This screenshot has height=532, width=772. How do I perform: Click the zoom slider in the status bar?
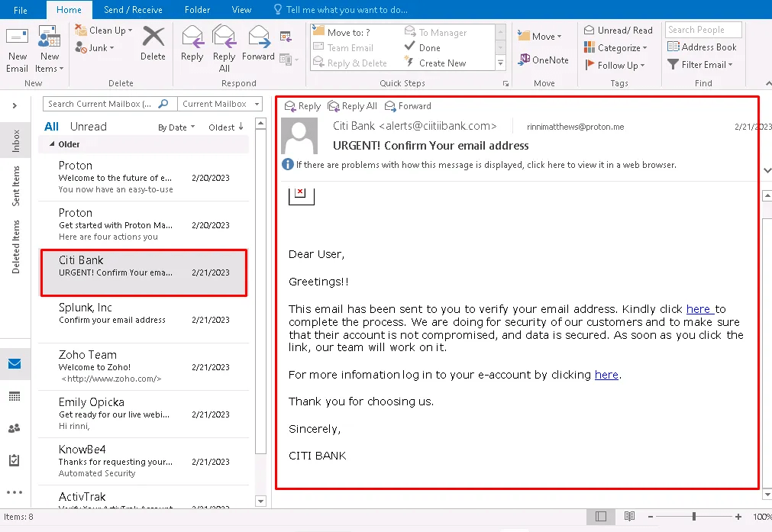[693, 517]
